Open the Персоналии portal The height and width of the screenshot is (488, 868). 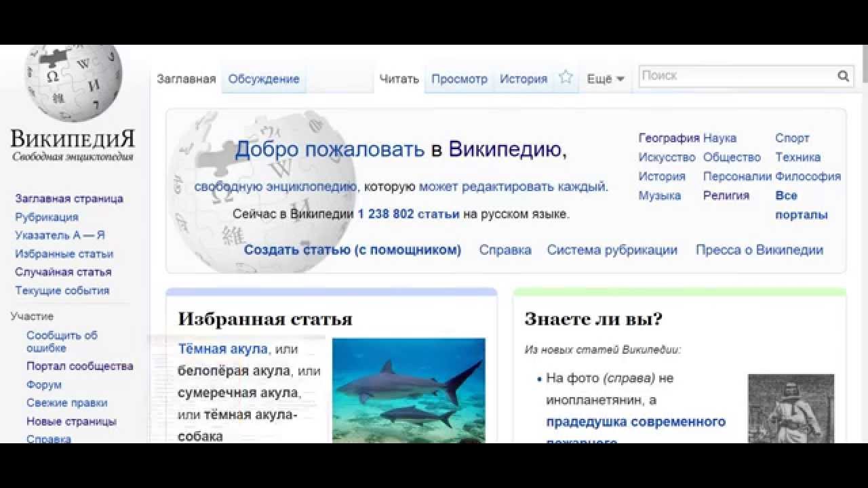(x=737, y=176)
